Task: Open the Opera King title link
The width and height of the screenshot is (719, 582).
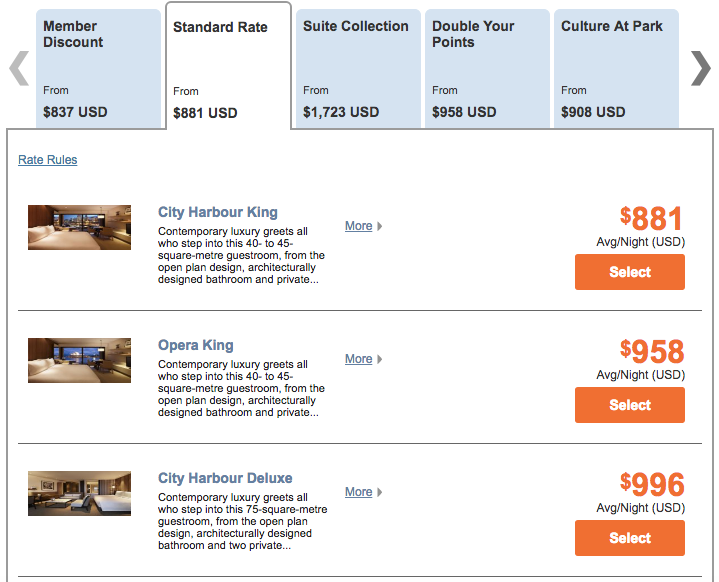Action: click(x=196, y=345)
